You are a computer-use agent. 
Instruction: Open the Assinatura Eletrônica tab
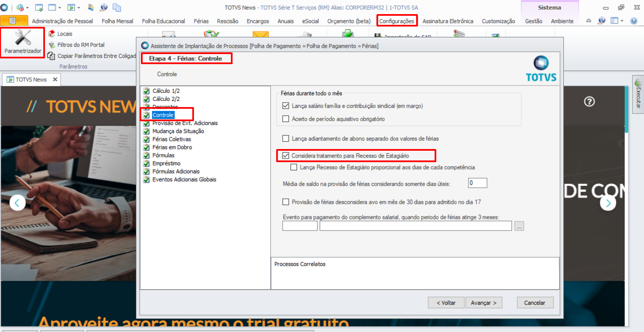448,21
